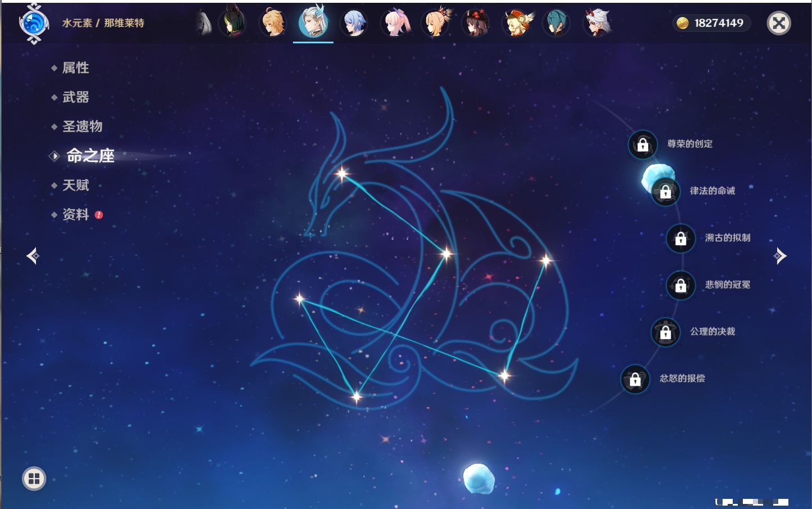
Task: Click the red notification dot beside 资料
Action: 99,215
